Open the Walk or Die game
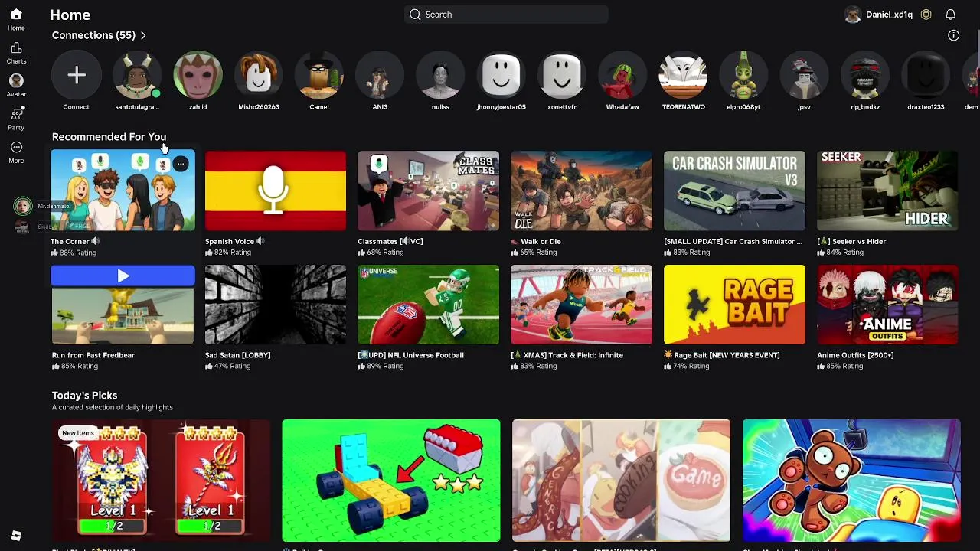Image resolution: width=980 pixels, height=551 pixels. point(581,191)
